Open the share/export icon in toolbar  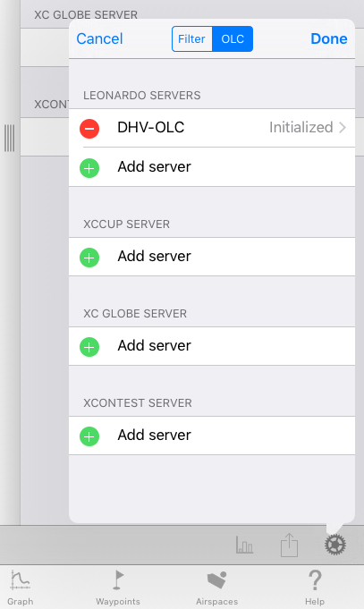coord(290,545)
